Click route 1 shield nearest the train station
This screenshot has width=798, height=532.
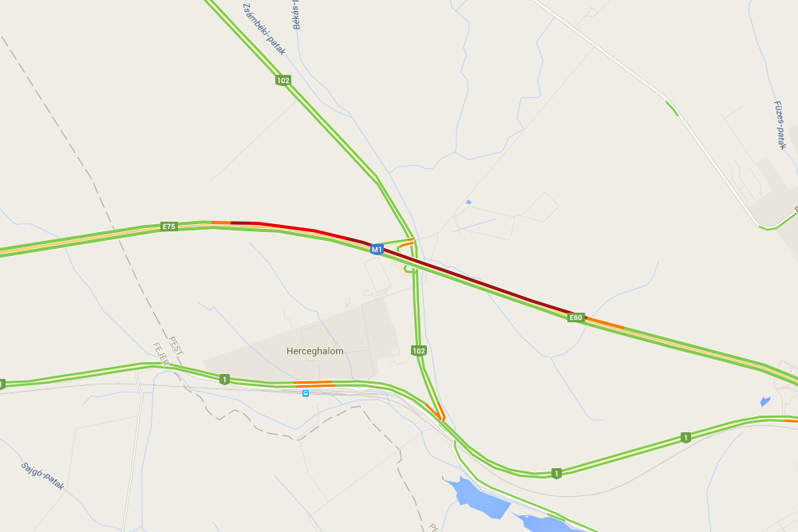[224, 379]
